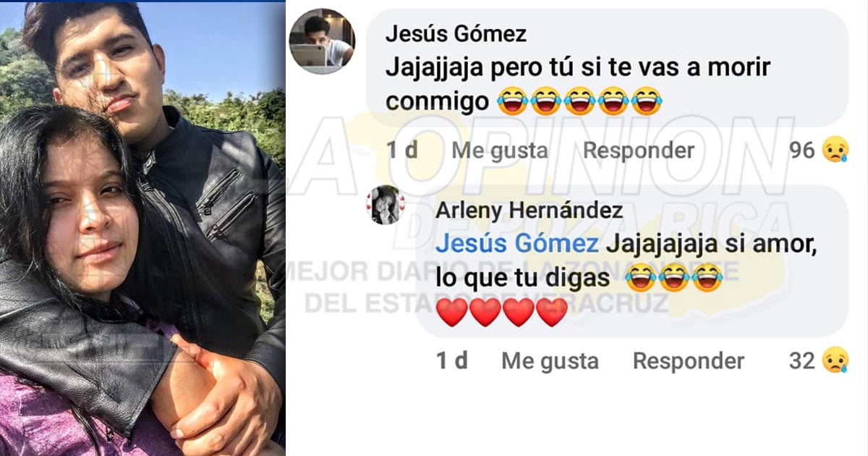Open the 1 d timestamp on Arleny's reply

[x=452, y=360]
